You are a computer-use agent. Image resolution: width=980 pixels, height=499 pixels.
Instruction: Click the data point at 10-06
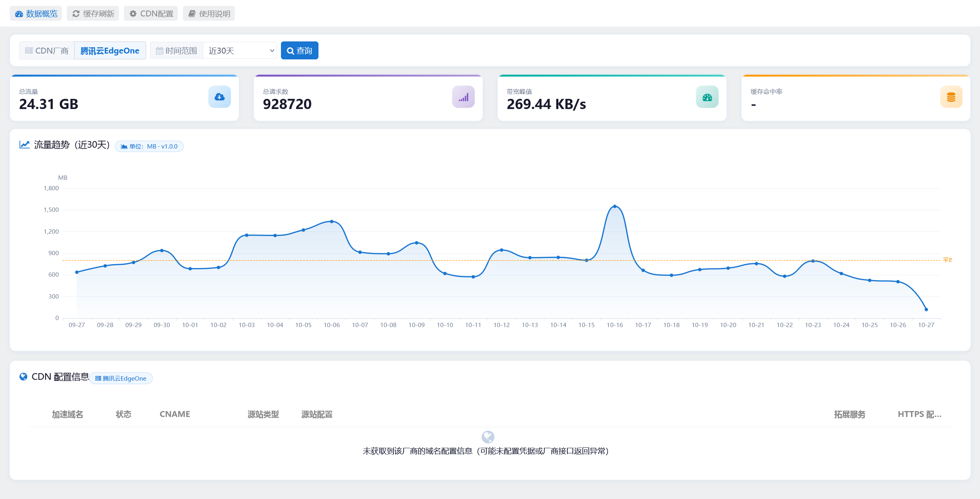[x=332, y=222]
